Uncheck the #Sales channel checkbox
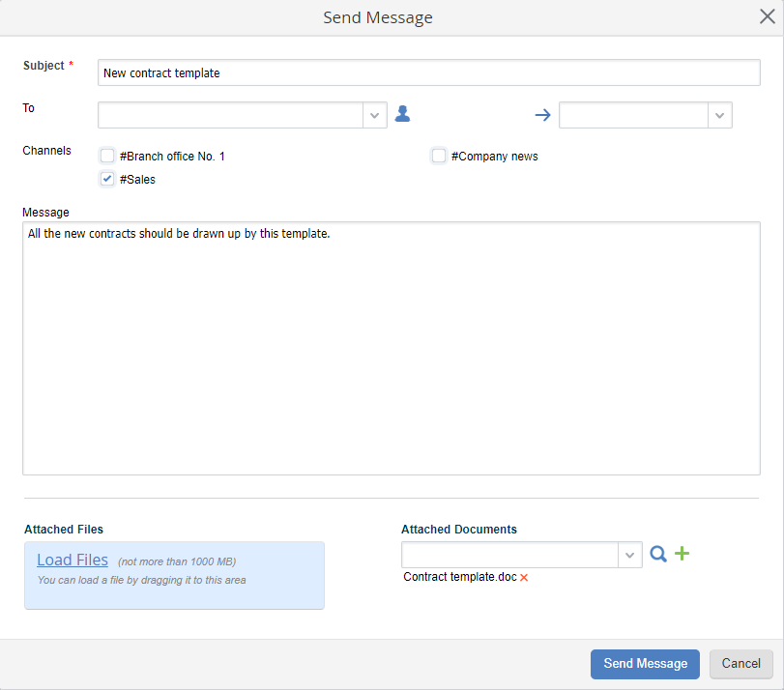Image resolution: width=784 pixels, height=690 pixels. coord(107,179)
